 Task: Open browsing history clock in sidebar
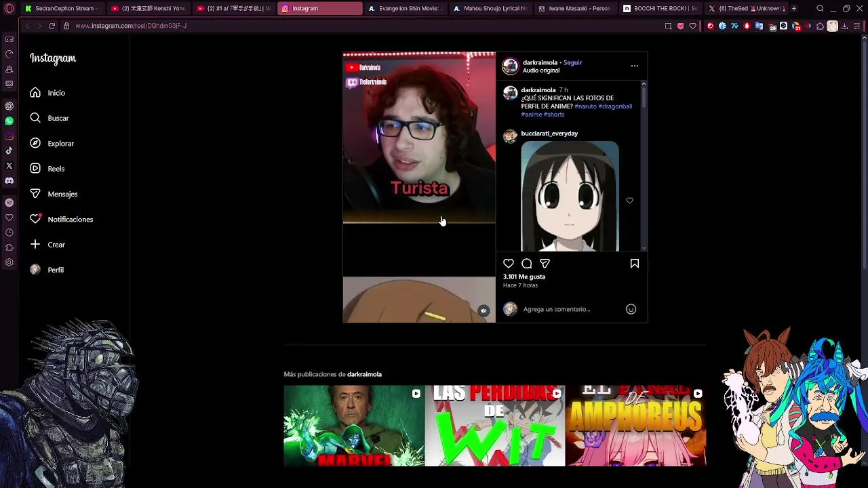pos(9,232)
